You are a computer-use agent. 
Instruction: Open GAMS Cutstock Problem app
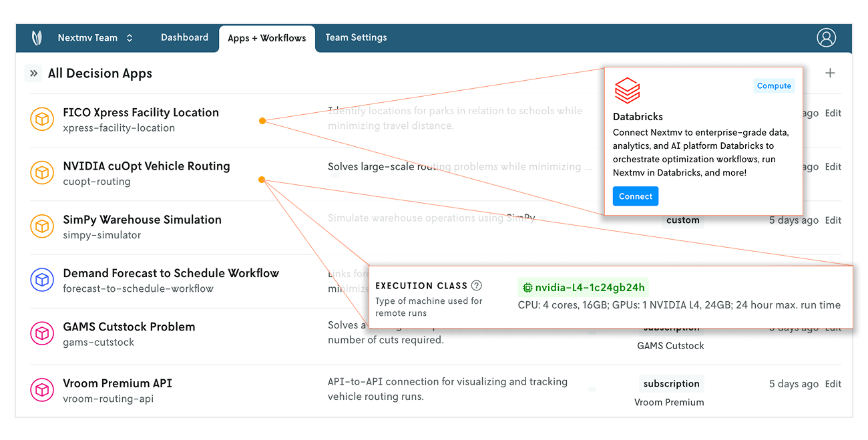(x=129, y=326)
